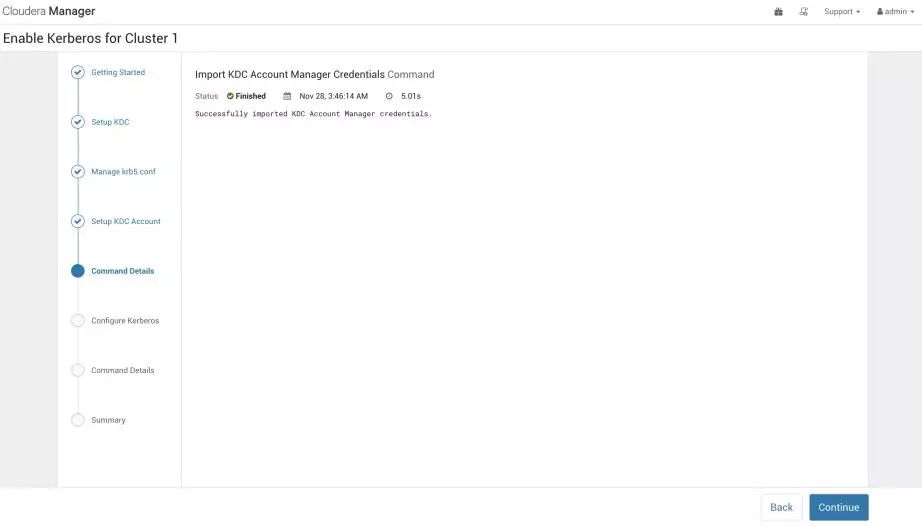Select the Configure Kerberos step
922x526 pixels.
pos(125,321)
